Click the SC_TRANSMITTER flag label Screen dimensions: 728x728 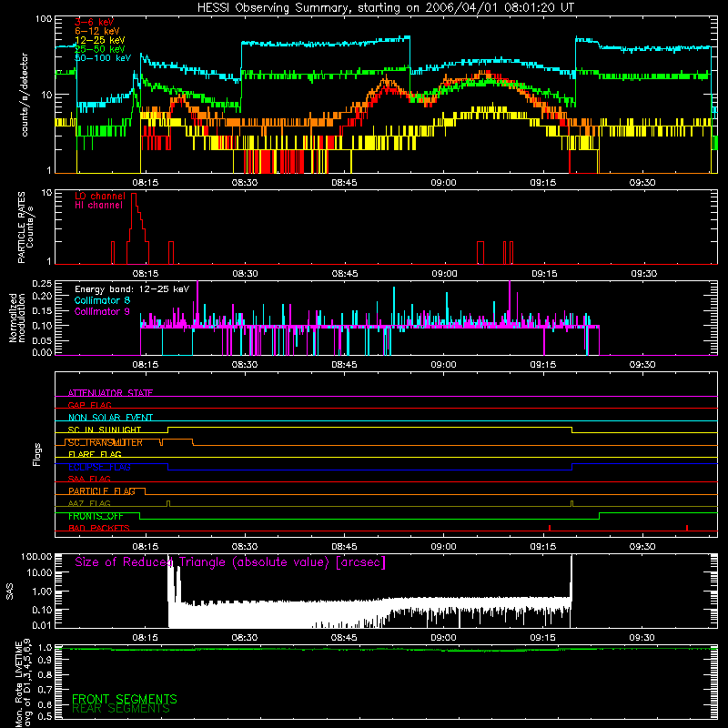pyautogui.click(x=106, y=442)
